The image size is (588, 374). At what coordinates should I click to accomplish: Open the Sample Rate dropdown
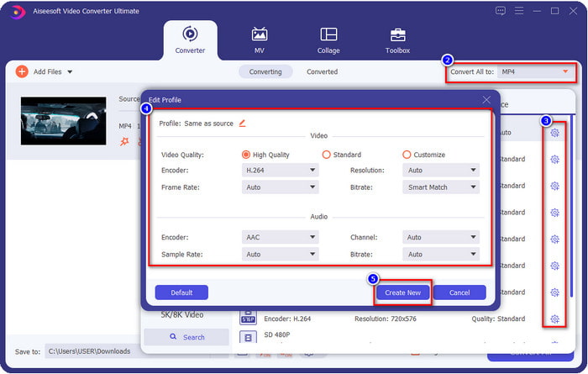[x=280, y=255]
